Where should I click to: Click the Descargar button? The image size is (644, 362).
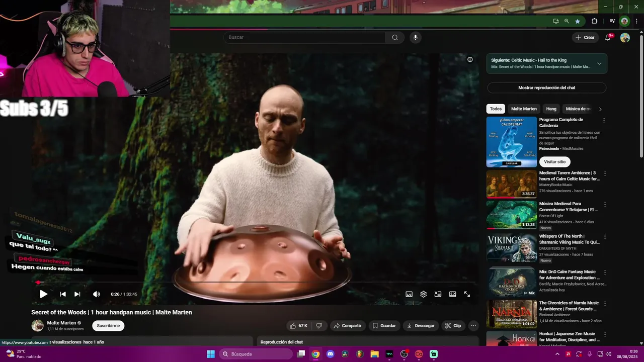point(421,326)
